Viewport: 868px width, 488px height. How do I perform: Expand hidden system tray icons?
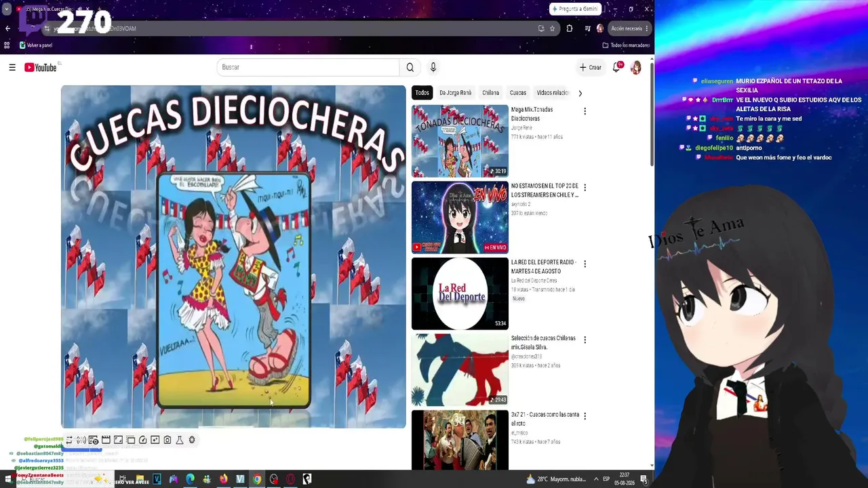point(596,479)
